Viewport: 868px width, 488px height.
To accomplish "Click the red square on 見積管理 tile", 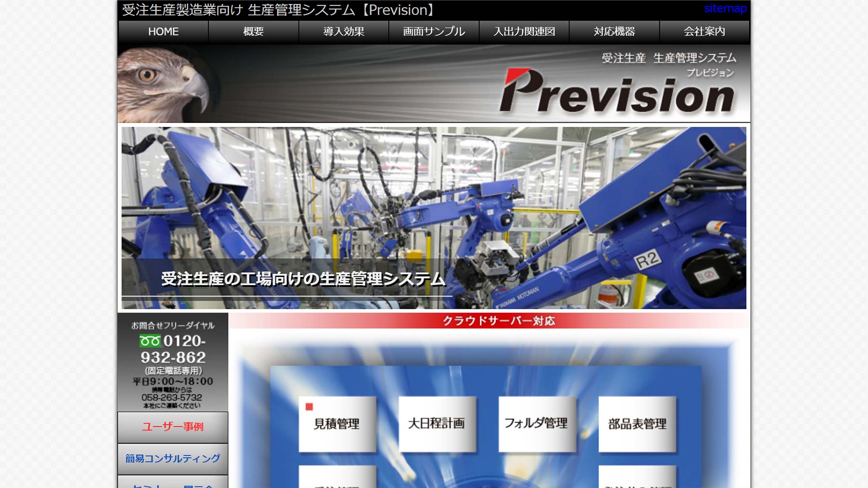I will [x=309, y=407].
